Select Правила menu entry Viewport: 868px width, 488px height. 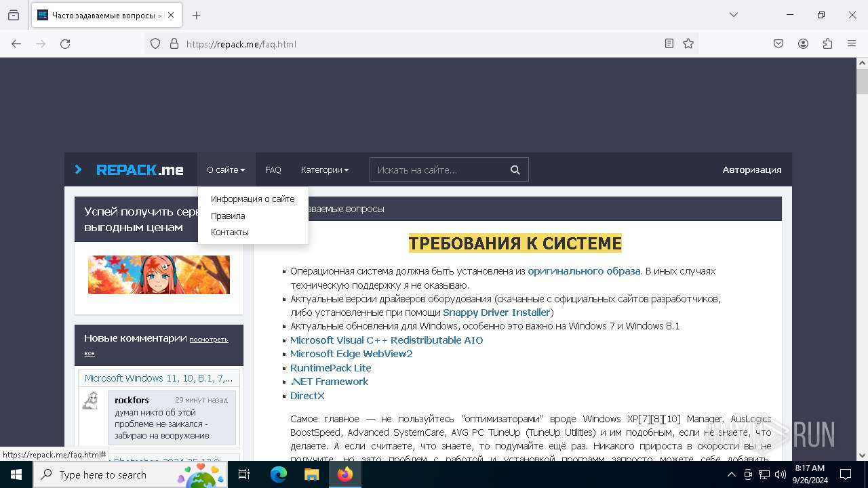[228, 216]
